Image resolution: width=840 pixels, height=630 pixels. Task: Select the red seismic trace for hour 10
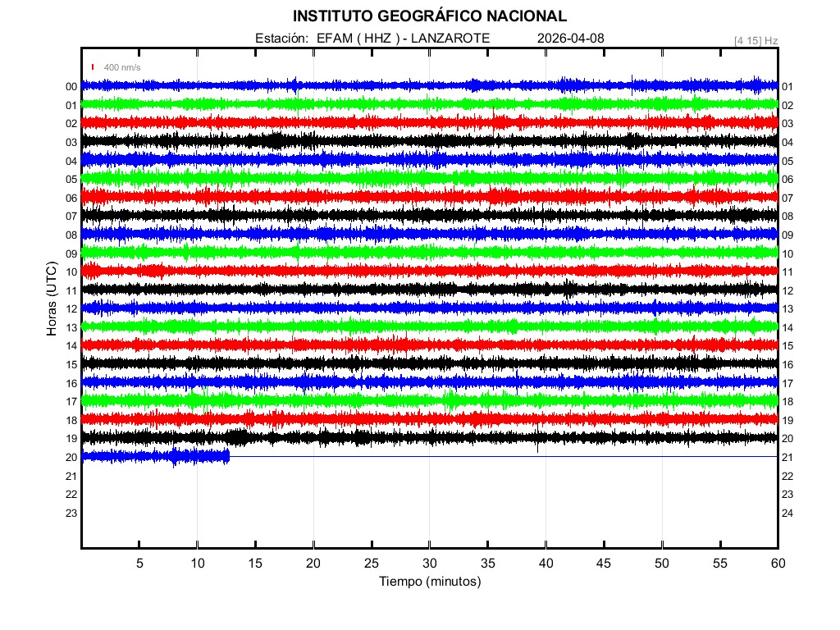pos(429,271)
